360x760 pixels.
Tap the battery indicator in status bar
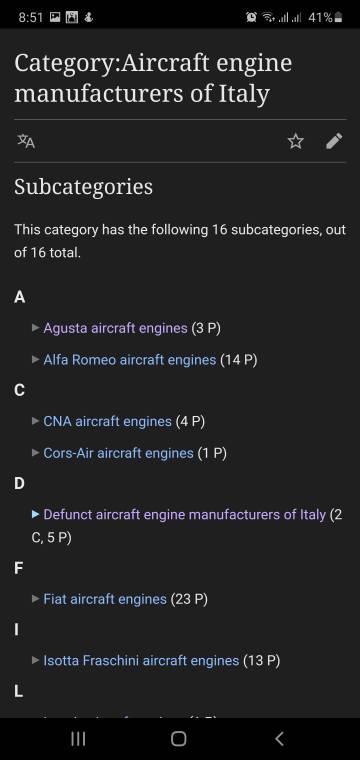pyautogui.click(x=339, y=18)
